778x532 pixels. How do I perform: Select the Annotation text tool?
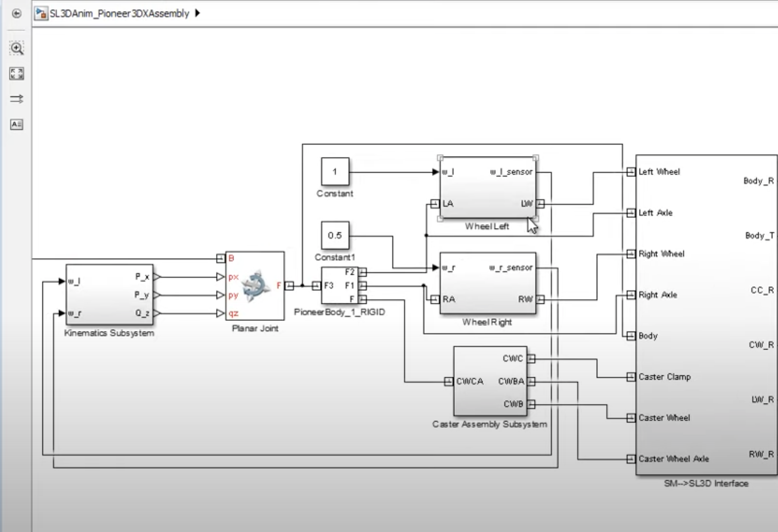[x=16, y=124]
